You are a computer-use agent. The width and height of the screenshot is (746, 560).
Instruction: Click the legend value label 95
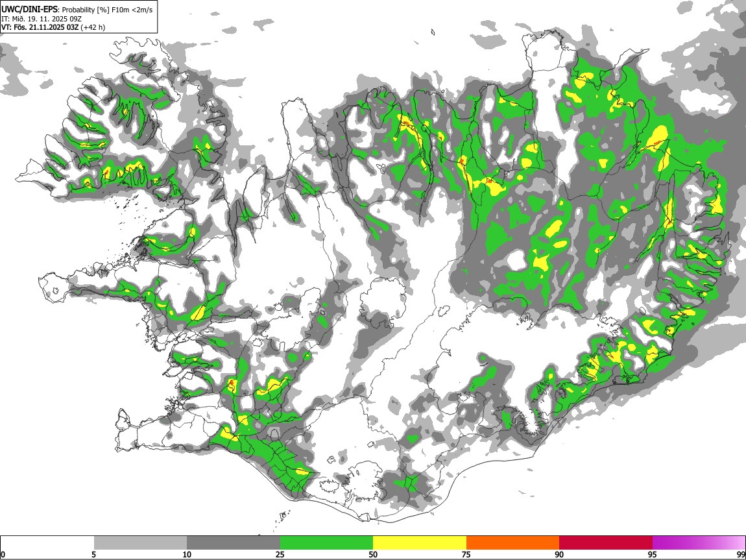(x=653, y=554)
